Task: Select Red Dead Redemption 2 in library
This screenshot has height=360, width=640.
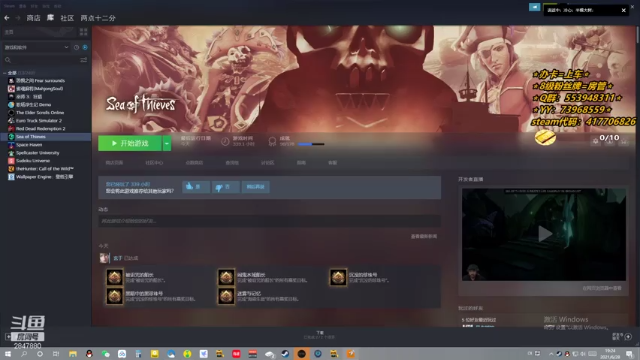Action: (x=41, y=129)
